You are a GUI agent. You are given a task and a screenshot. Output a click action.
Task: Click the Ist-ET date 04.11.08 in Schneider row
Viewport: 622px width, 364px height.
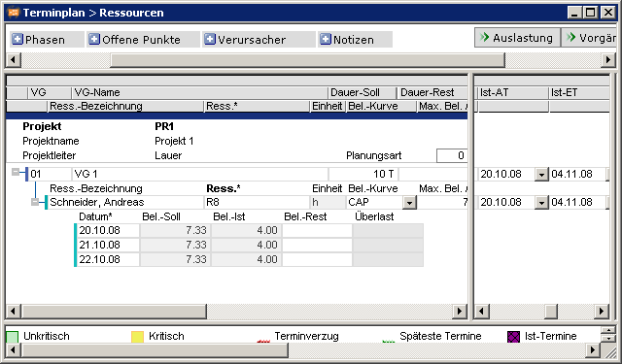(x=577, y=203)
